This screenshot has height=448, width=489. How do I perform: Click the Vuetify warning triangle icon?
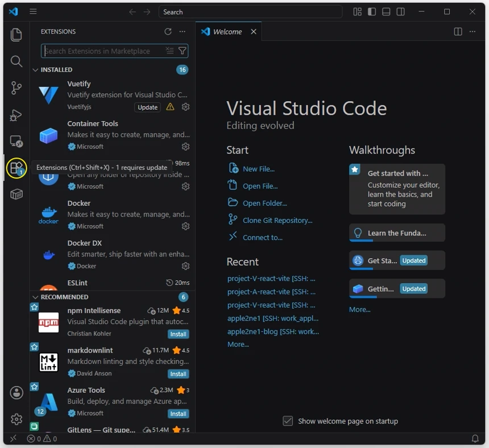click(x=170, y=107)
